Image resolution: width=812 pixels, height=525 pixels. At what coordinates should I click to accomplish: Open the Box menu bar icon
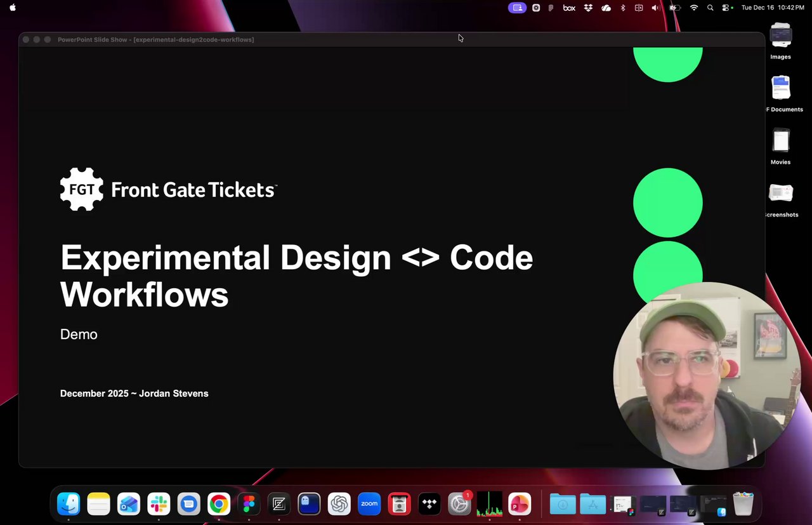coord(569,8)
